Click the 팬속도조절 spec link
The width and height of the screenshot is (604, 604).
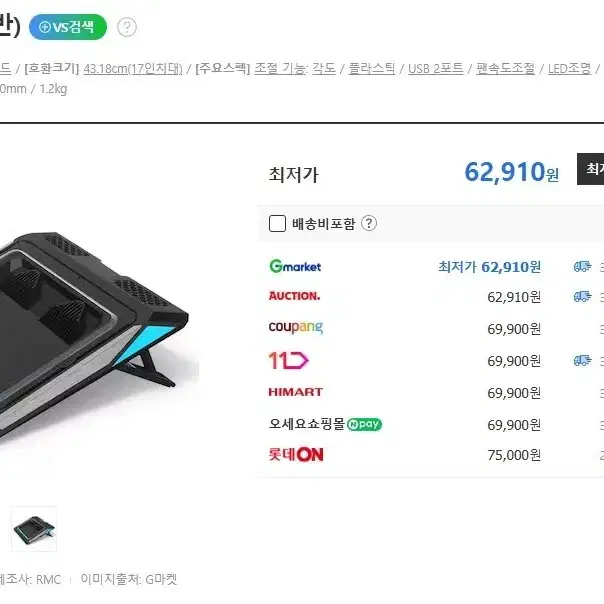tap(505, 69)
